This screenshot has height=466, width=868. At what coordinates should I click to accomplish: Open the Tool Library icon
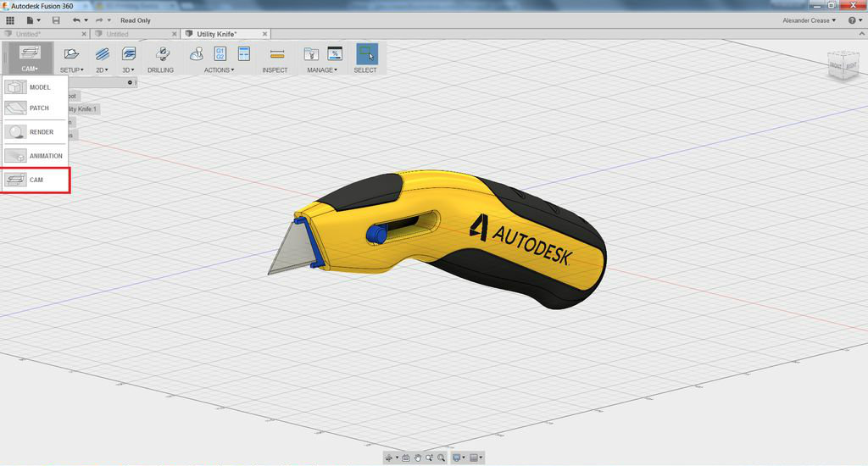click(311, 54)
